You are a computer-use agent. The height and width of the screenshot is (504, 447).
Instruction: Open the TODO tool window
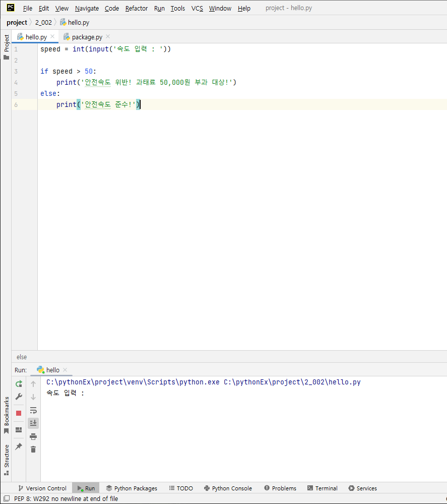point(181,488)
